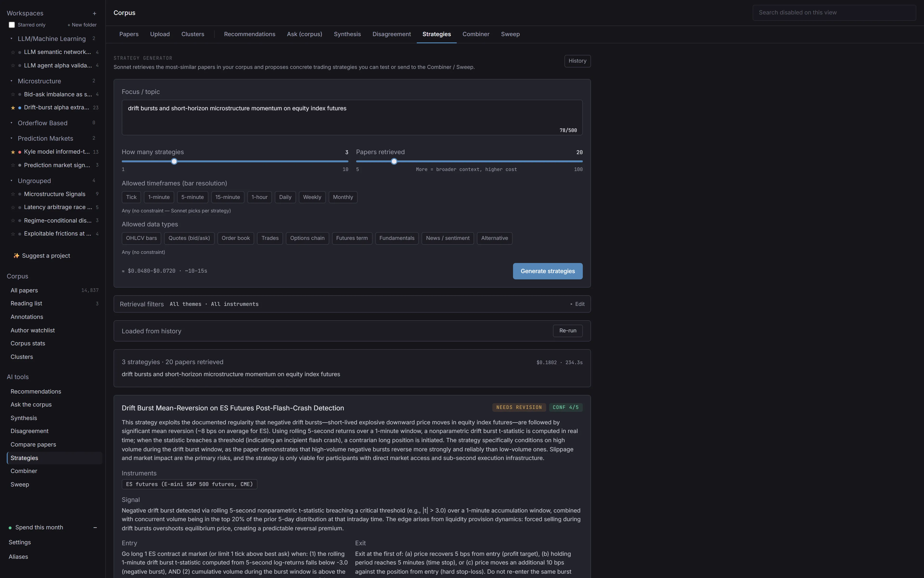Toggle the 1-hour timeframe chip
Screen dimensions: 924x578
pyautogui.click(x=260, y=197)
